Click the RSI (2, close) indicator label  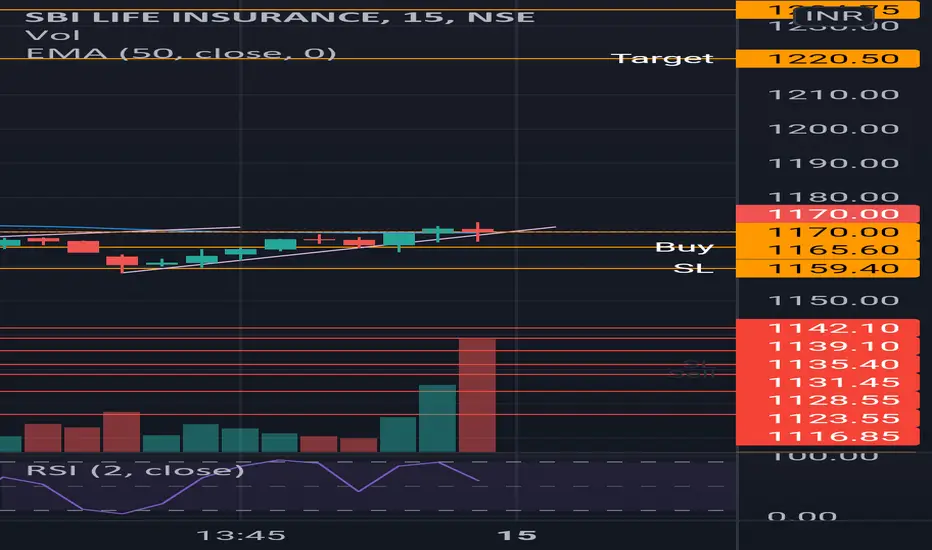136,470
